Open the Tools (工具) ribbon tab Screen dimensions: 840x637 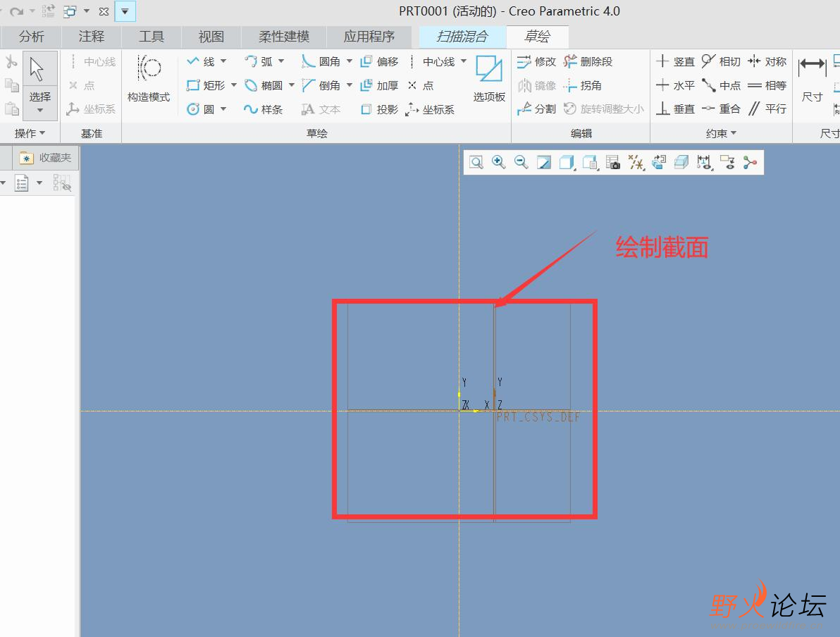(x=151, y=37)
